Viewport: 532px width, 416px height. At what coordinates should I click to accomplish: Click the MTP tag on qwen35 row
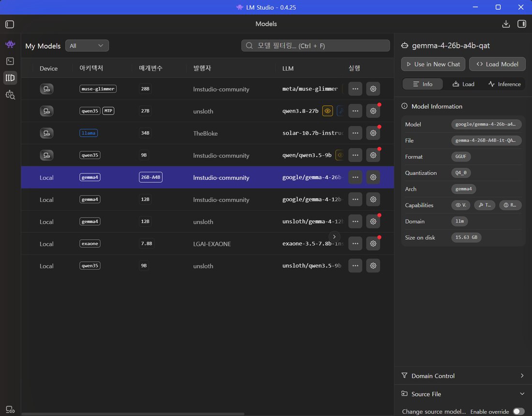(108, 111)
